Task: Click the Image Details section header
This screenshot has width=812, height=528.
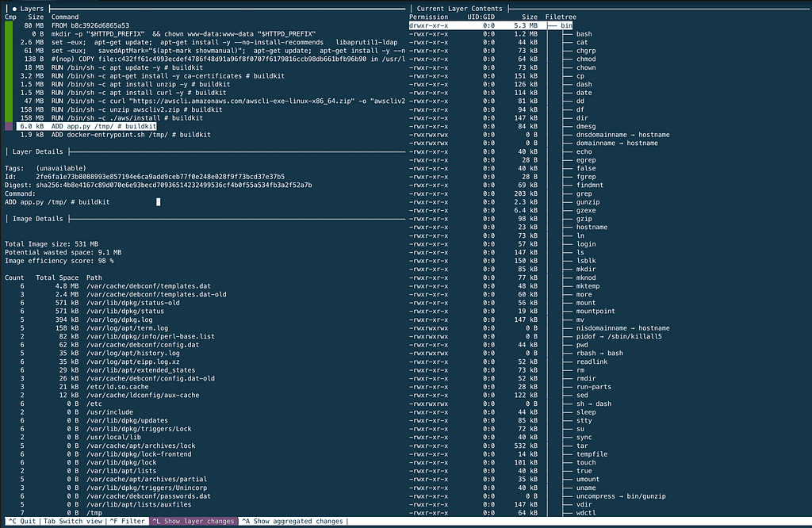Action: pos(38,218)
